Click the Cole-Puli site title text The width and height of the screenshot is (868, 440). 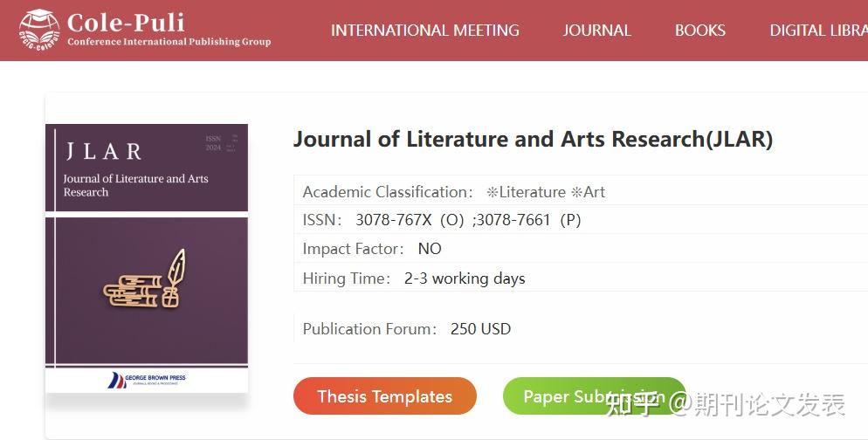tap(126, 23)
